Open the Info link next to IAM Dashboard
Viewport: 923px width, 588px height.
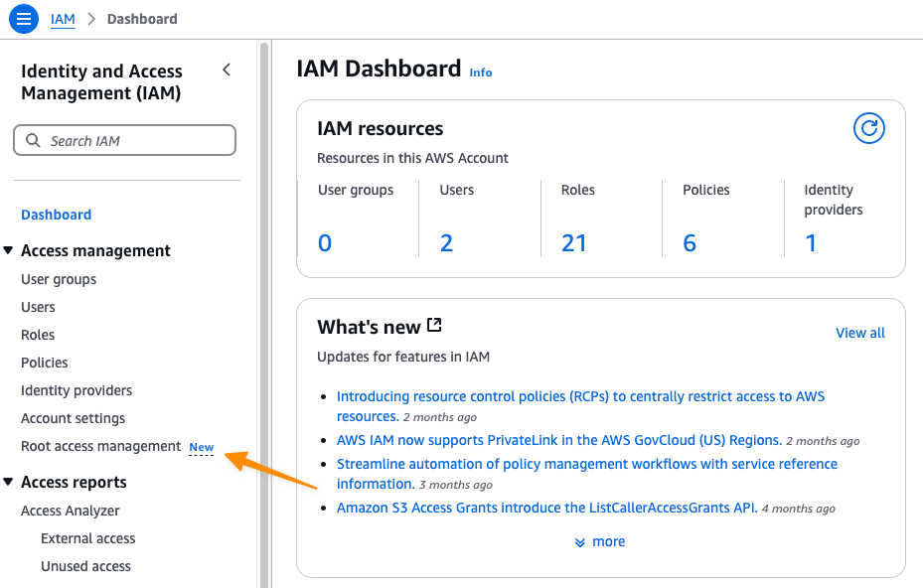(480, 73)
